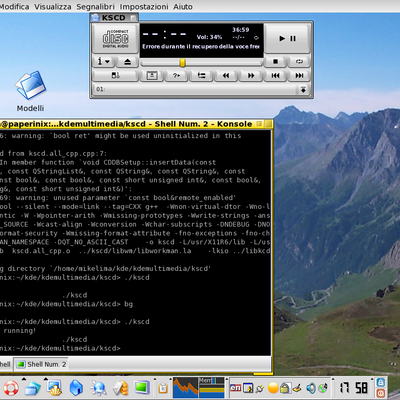
Task: Click the '01:' track selection combo box
Action: 201,90
